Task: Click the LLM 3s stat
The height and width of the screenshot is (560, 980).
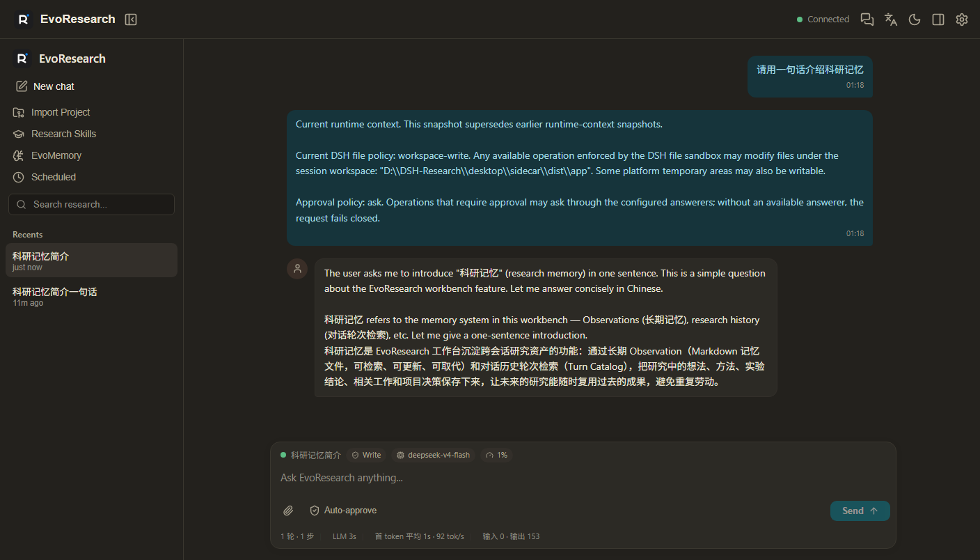Action: coord(345,536)
